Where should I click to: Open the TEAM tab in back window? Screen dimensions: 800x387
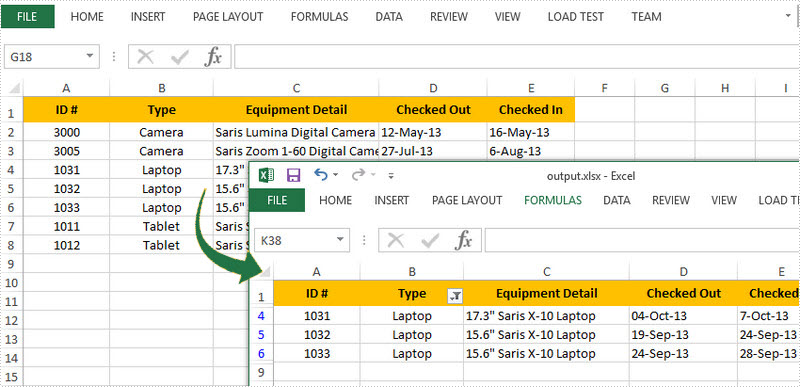click(x=646, y=17)
